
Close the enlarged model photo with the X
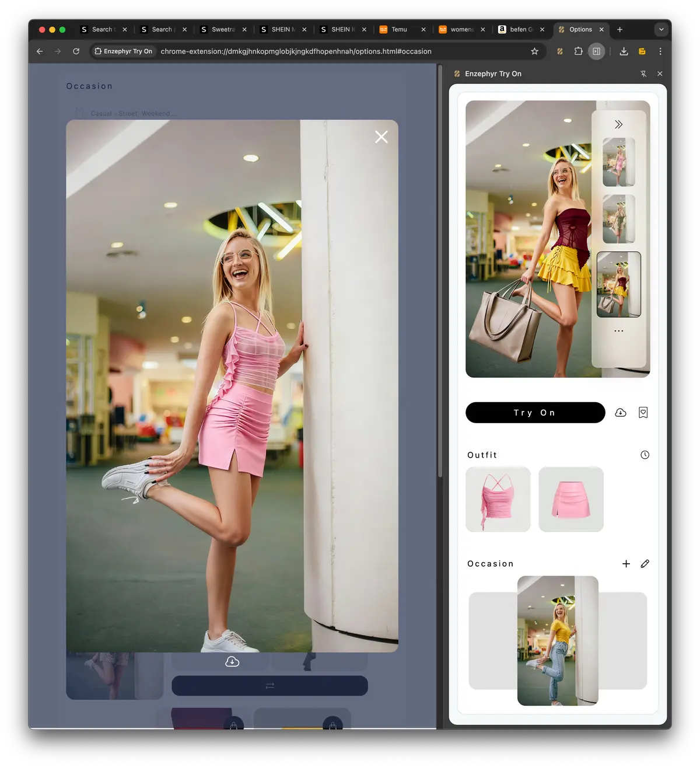381,137
